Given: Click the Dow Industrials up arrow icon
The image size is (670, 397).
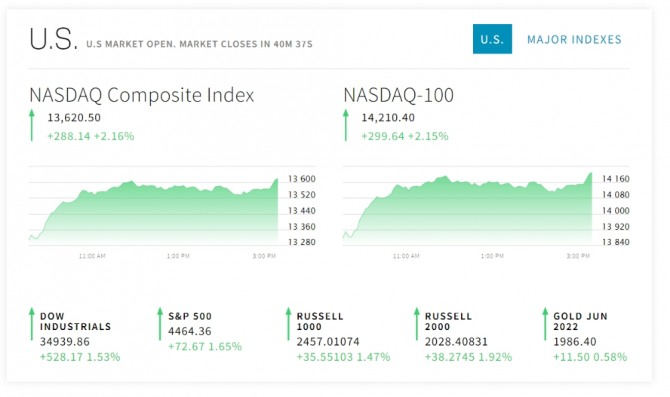Looking at the screenshot, I should (x=32, y=324).
